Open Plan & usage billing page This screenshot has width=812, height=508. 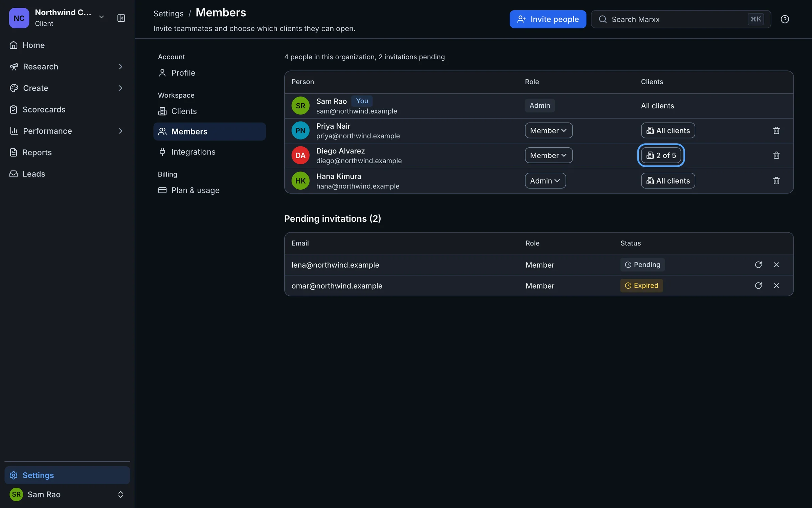point(209,190)
